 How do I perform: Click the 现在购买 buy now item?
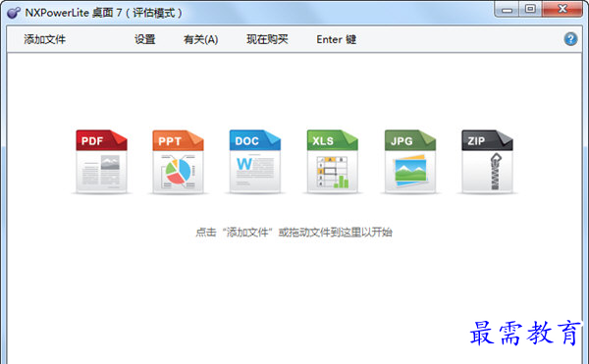click(267, 39)
